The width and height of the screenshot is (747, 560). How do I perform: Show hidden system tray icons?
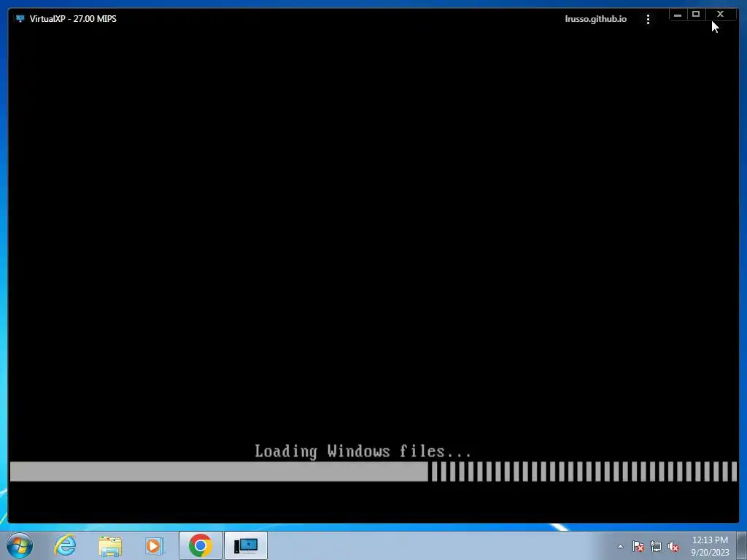pos(620,546)
